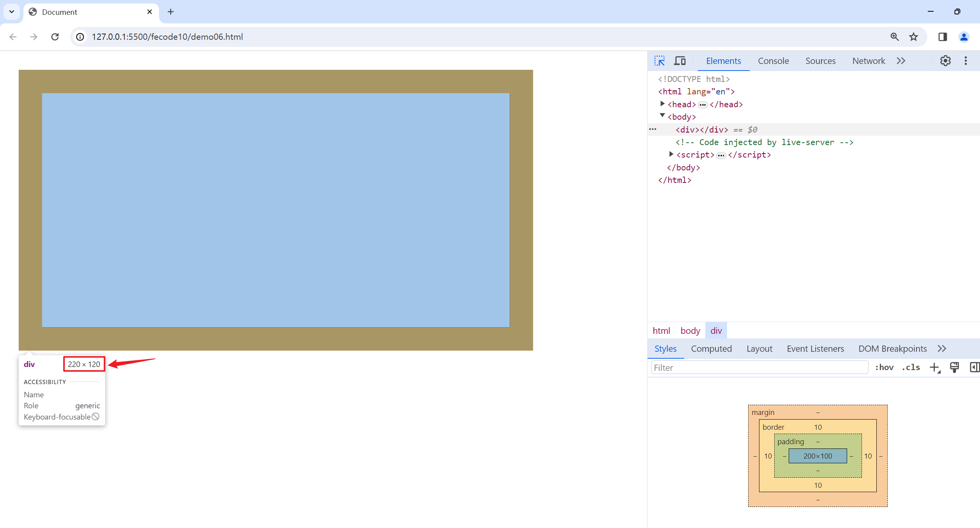The width and height of the screenshot is (980, 528).
Task: Expand the head element node
Action: (662, 104)
